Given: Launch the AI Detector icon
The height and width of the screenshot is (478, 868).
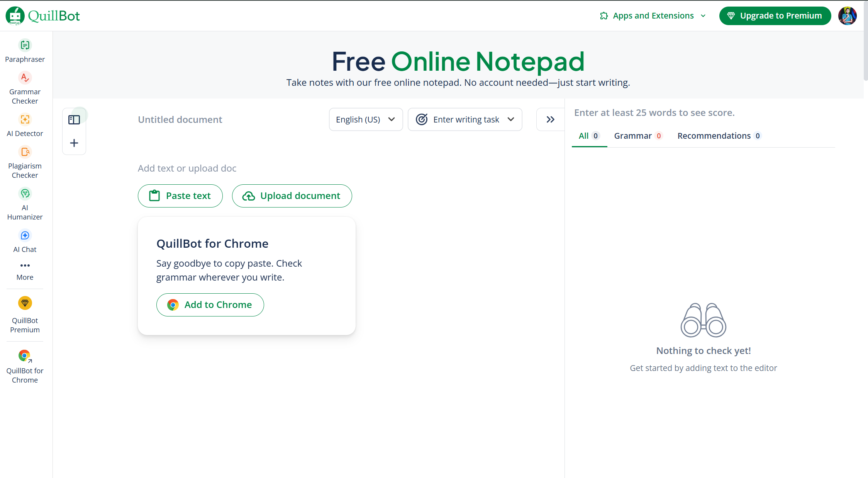Looking at the screenshot, I should 25,119.
